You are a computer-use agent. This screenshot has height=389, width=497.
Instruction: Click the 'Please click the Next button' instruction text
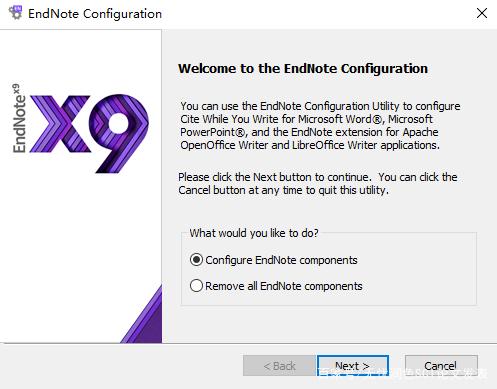click(x=318, y=183)
